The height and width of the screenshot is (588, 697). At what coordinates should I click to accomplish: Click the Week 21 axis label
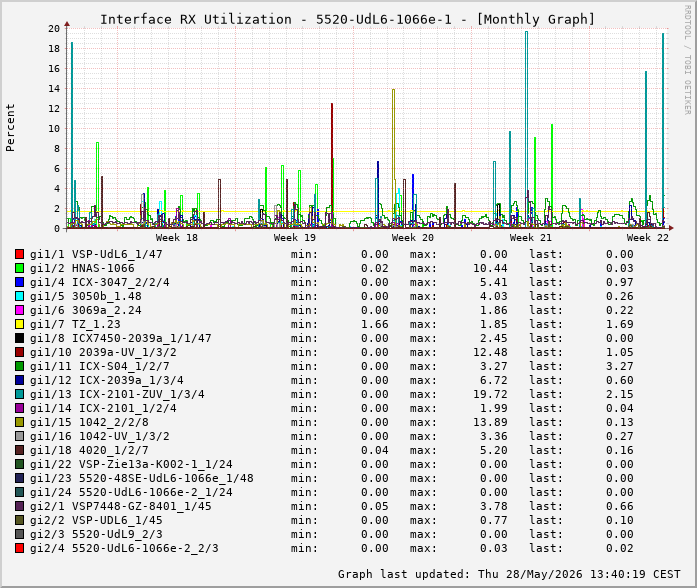pyautogui.click(x=530, y=237)
